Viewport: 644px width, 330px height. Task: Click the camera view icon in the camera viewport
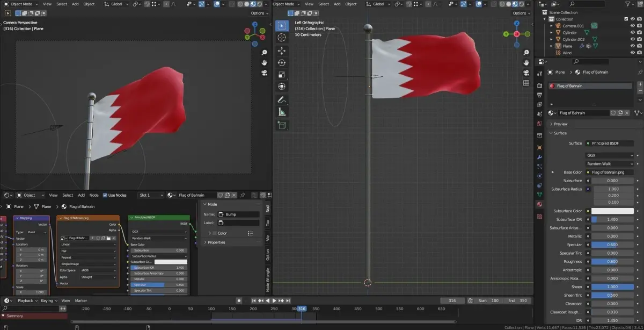265,73
